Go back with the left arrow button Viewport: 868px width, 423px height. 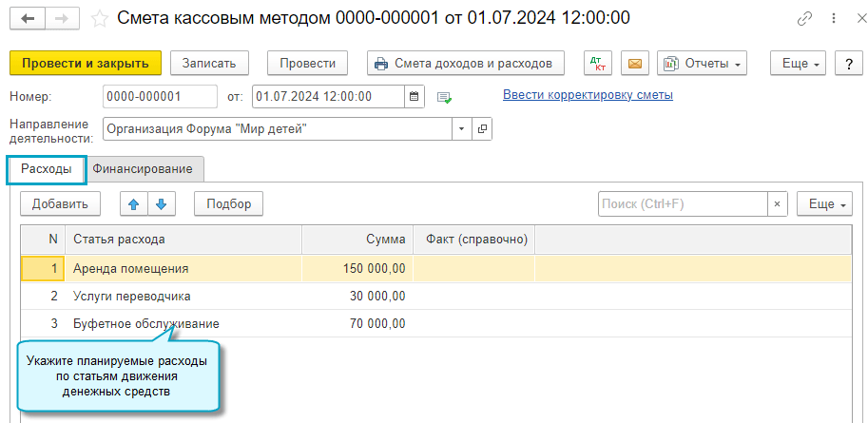[x=28, y=19]
